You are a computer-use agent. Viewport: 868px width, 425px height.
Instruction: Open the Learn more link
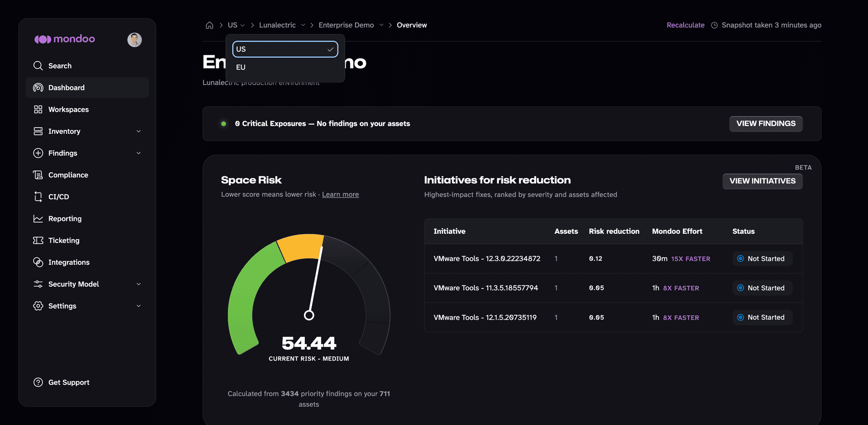click(340, 194)
